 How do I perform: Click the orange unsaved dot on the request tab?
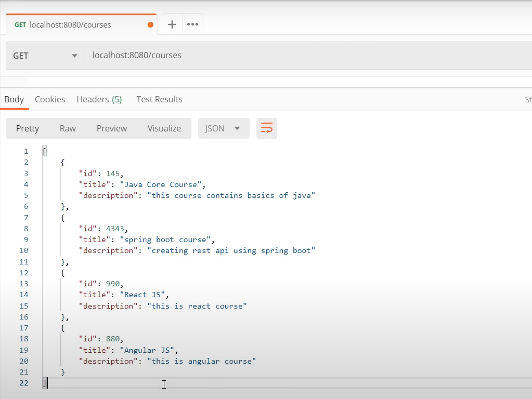pos(151,25)
